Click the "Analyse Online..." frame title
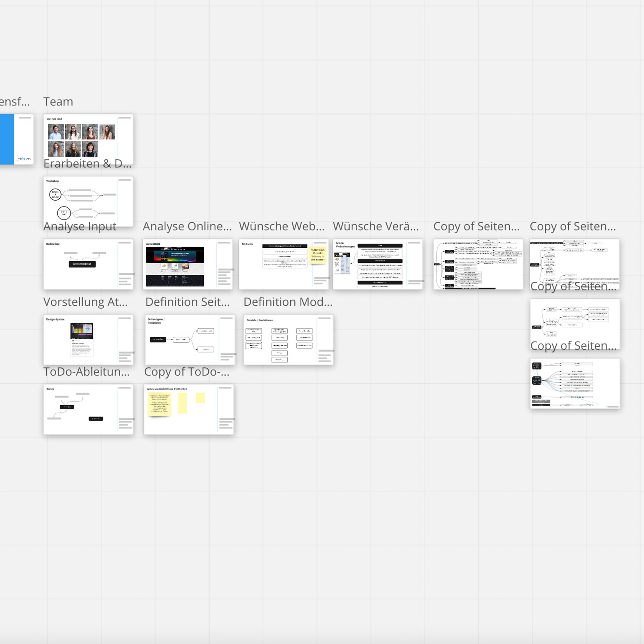The image size is (644, 644). click(187, 226)
